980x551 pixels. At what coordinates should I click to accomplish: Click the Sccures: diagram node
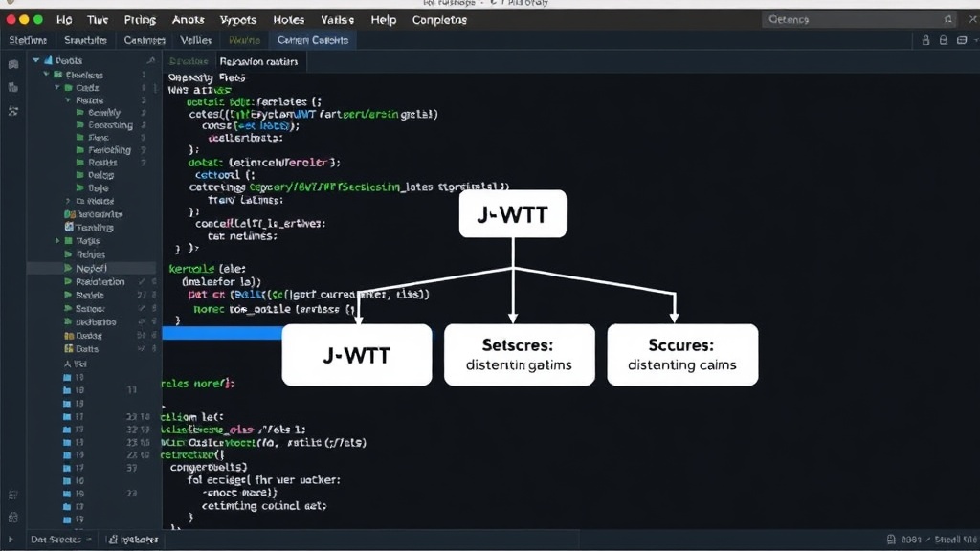click(682, 354)
